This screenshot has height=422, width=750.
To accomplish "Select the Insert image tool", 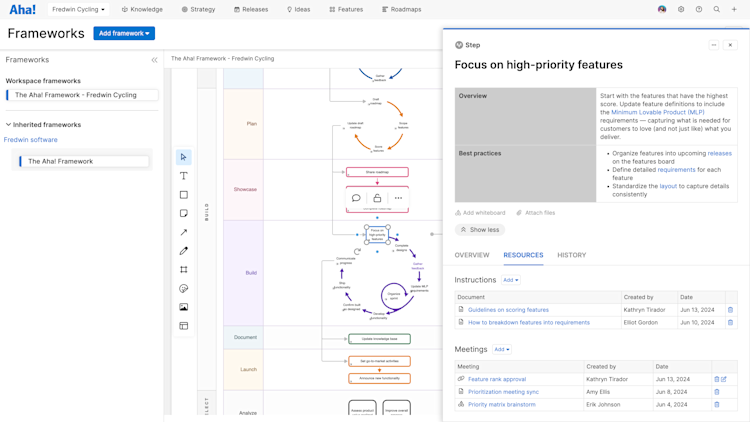I will (x=184, y=307).
